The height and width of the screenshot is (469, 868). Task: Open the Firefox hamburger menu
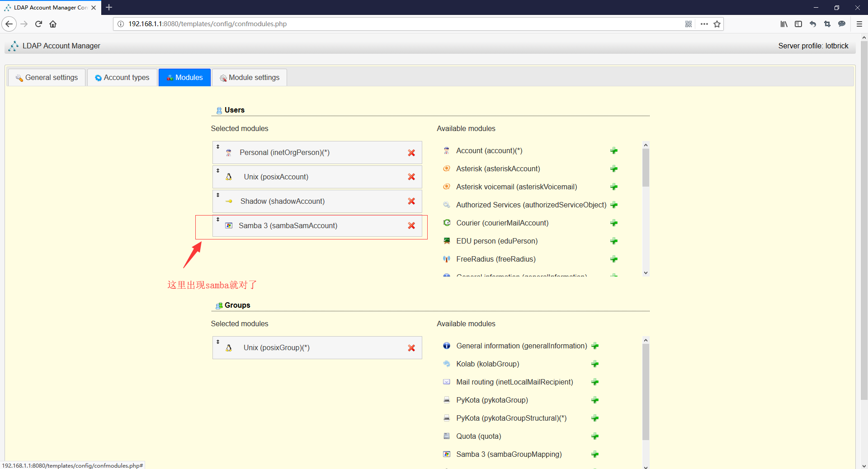coord(859,24)
